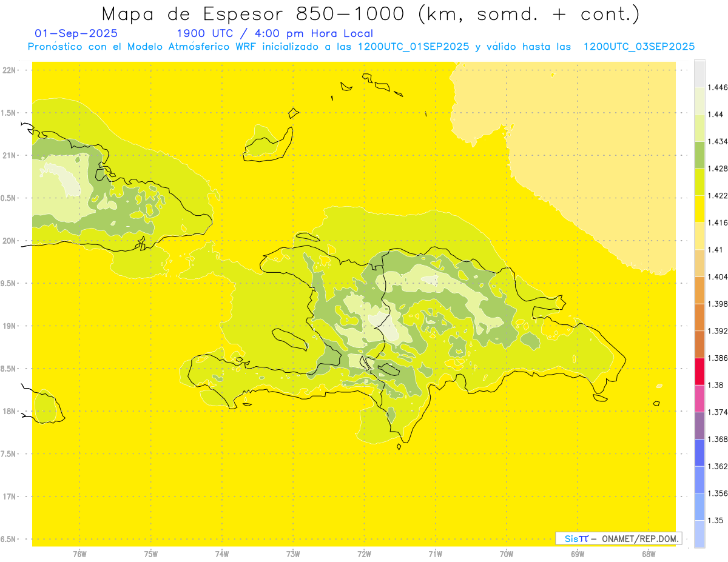Pick the light yellow legend swatch between 1.41 and 1.416
This screenshot has height=562, width=728.
tap(699, 236)
